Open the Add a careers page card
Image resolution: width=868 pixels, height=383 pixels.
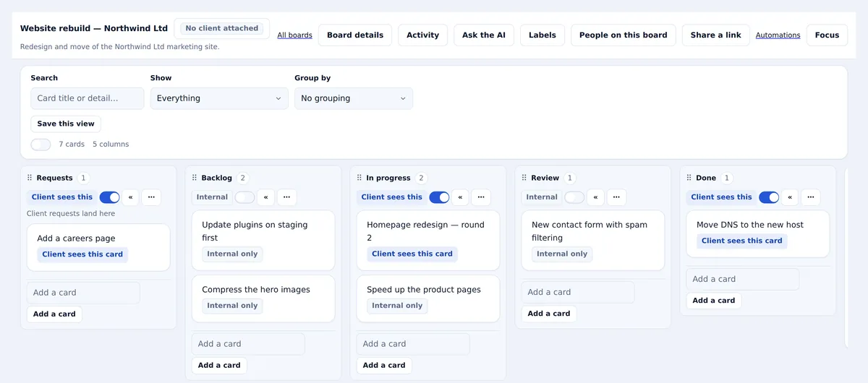tap(98, 247)
